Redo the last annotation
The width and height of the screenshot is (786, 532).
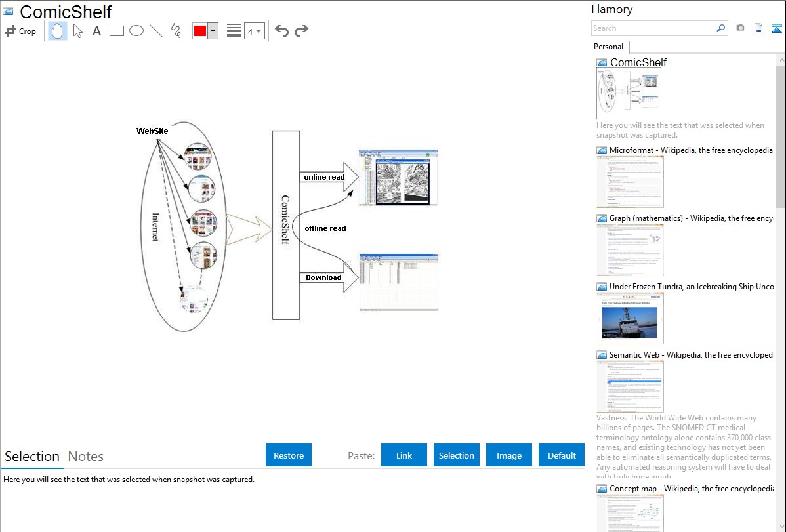(301, 31)
